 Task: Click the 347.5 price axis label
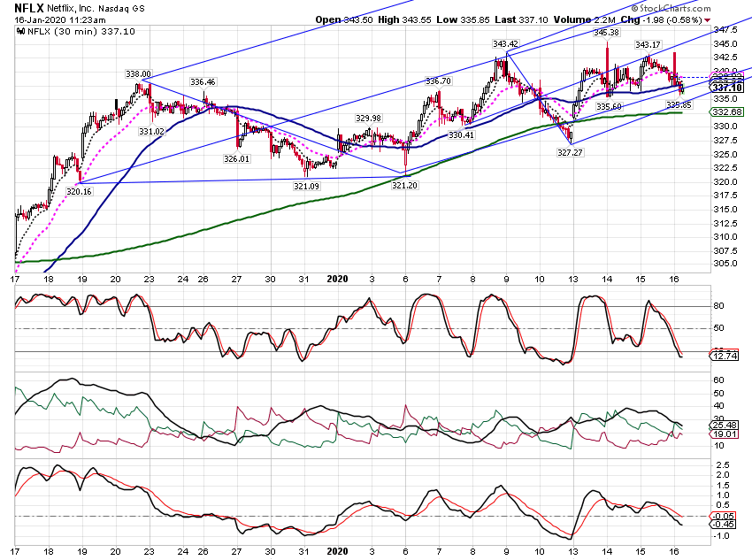pyautogui.click(x=725, y=30)
